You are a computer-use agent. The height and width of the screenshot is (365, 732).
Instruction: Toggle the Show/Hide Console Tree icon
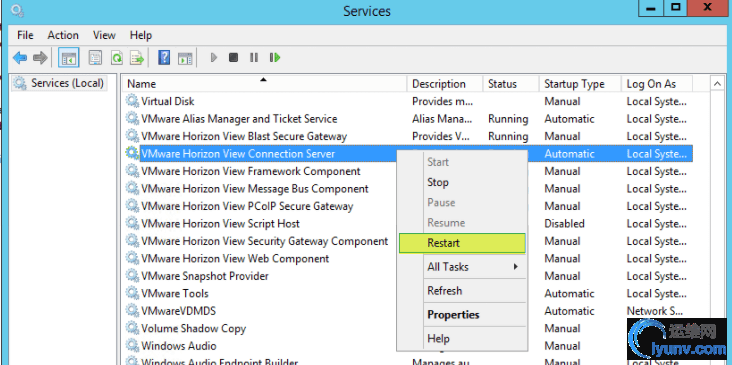(x=69, y=58)
